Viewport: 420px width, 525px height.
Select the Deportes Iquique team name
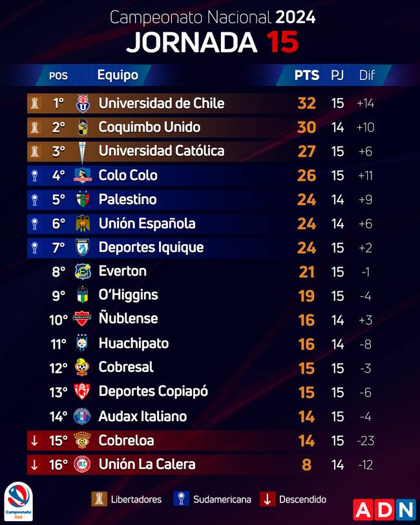151,247
